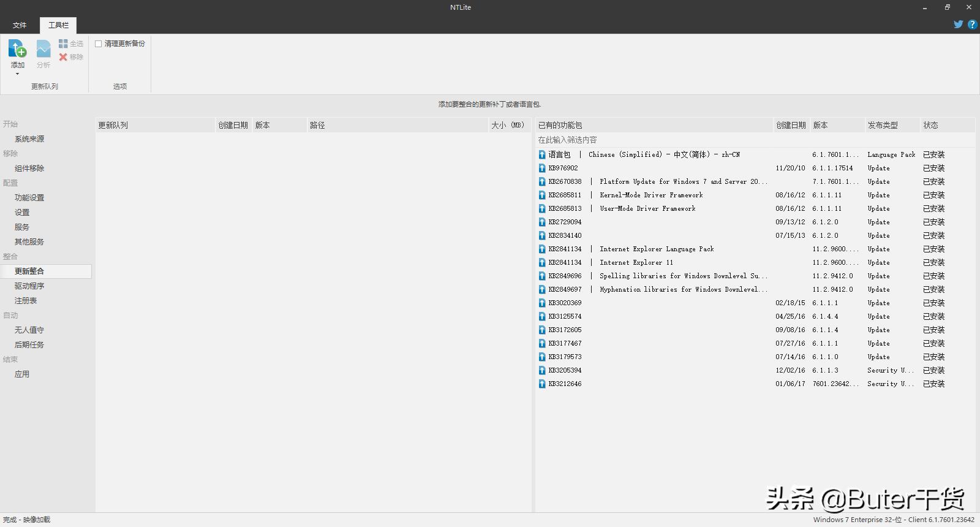Click the update icon beside KB3020369
The height and width of the screenshot is (527, 980).
pyautogui.click(x=542, y=303)
